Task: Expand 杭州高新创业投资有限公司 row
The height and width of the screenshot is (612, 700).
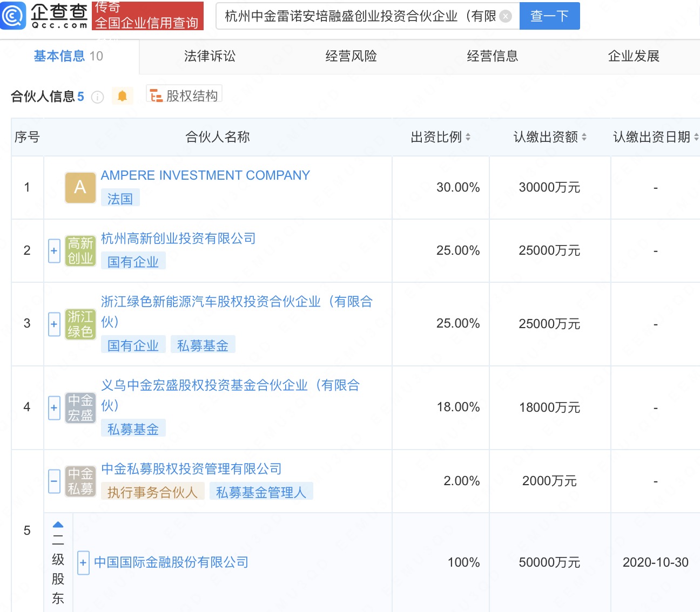Action: click(x=54, y=251)
